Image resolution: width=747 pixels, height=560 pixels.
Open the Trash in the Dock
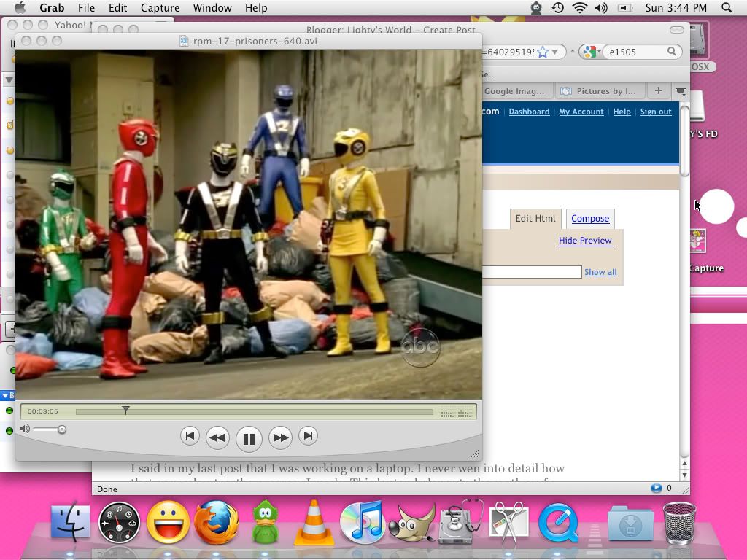pyautogui.click(x=679, y=523)
